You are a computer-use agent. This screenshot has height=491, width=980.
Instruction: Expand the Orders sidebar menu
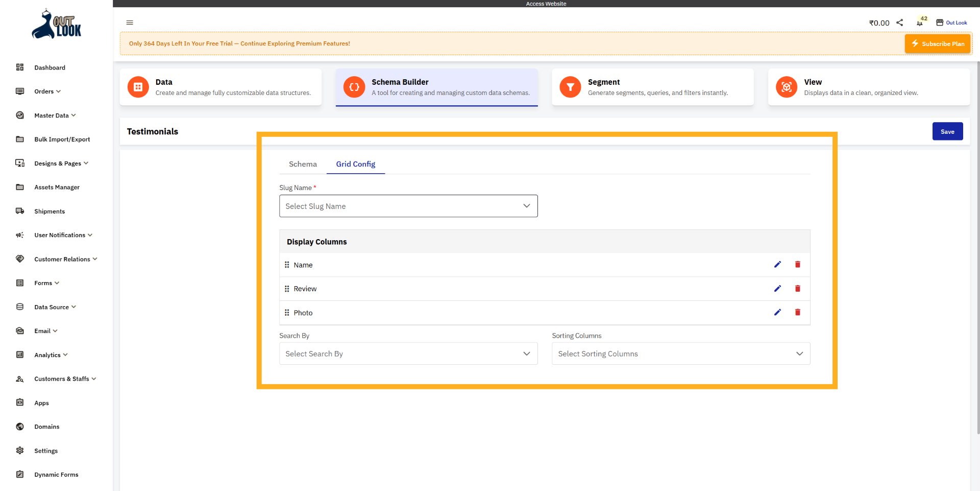click(x=47, y=91)
